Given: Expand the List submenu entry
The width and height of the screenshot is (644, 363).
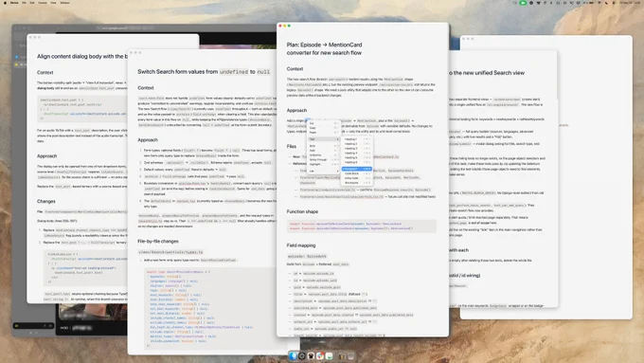Looking at the screenshot, I should (x=323, y=171).
